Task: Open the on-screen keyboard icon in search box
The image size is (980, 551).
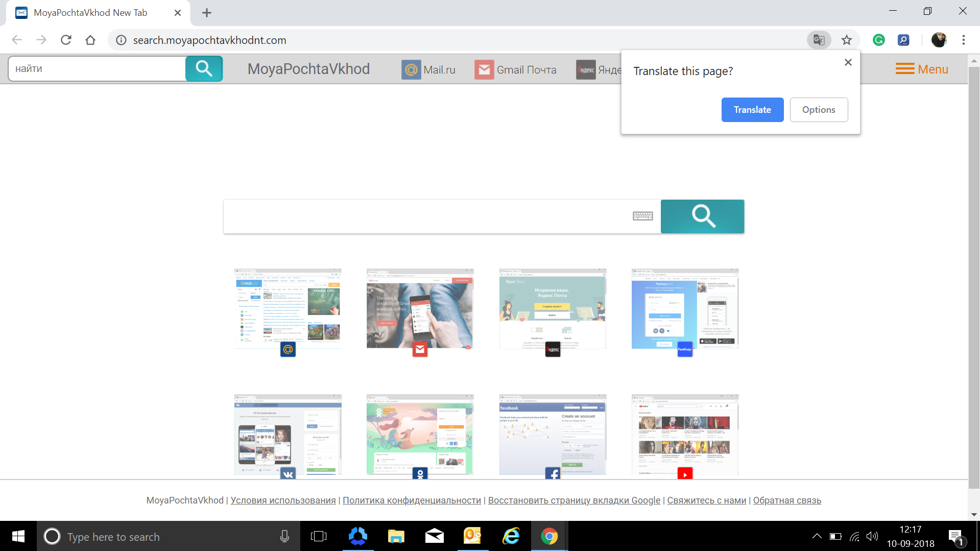Action: (x=642, y=215)
